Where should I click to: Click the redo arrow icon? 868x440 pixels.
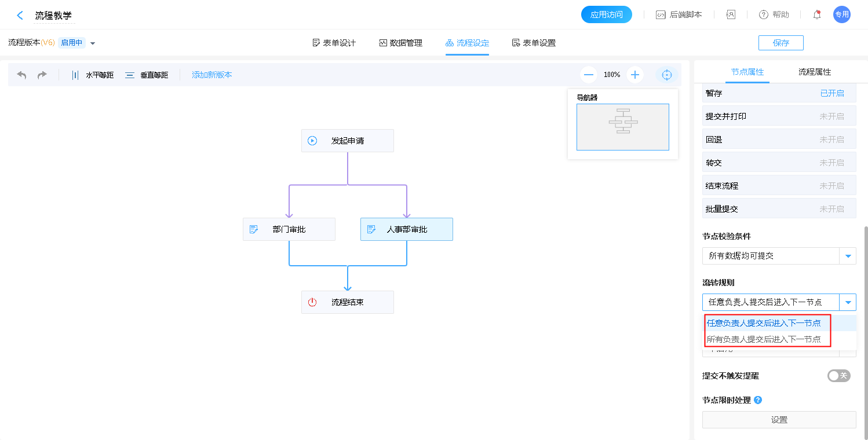tap(42, 75)
